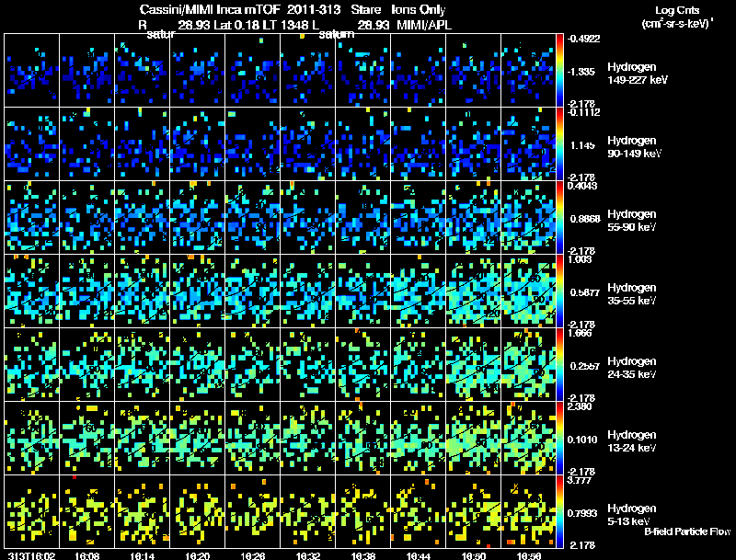Click the 313T16:02 time label
Viewport: 736px width, 560px height.
[x=31, y=555]
